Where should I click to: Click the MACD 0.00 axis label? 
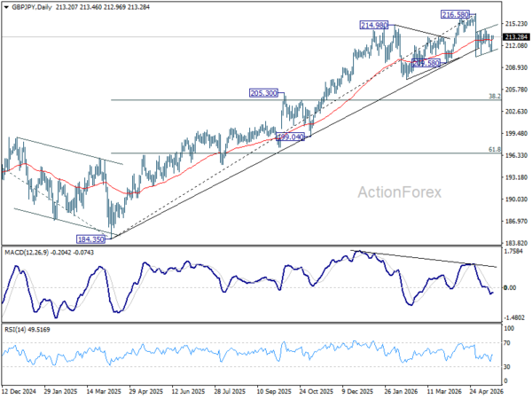click(510, 287)
